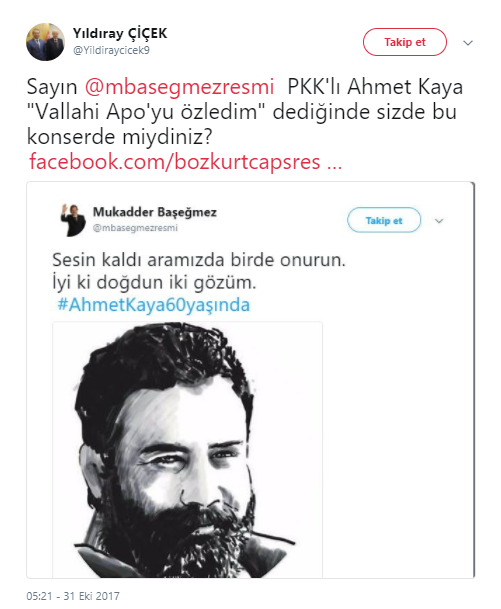Open Mukadder Başeğmez's profile avatar
The image size is (501, 609).
click(x=73, y=220)
